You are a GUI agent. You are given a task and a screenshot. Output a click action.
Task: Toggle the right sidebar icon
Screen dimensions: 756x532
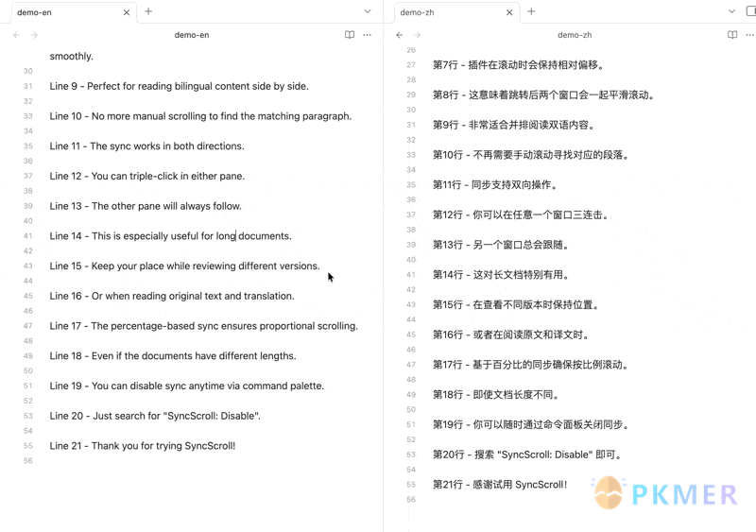tap(751, 11)
